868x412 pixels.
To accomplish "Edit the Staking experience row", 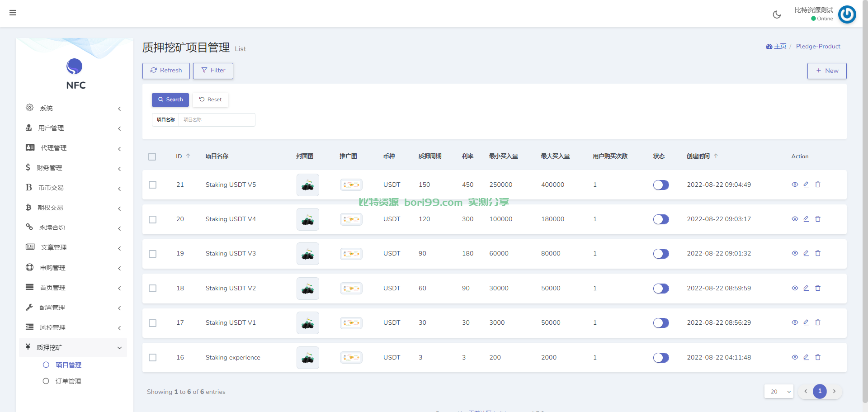I will (x=806, y=357).
